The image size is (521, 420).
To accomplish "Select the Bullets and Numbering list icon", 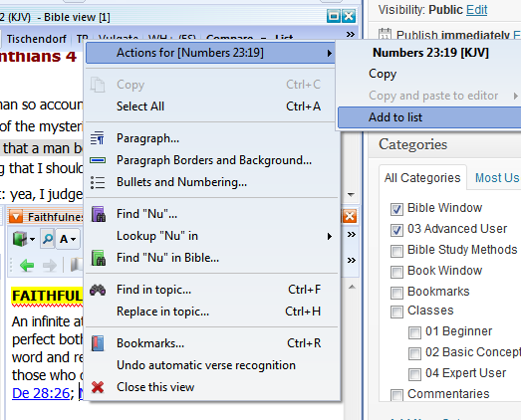I will pyautogui.click(x=98, y=182).
